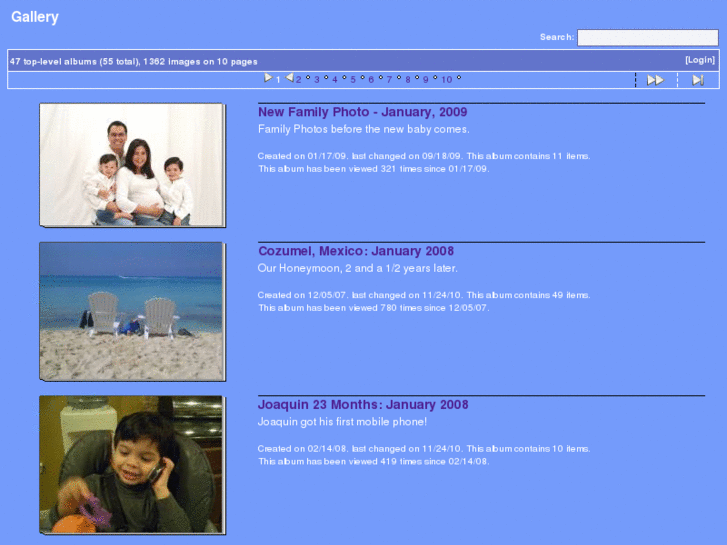The image size is (727, 545).
Task: Open the Gallery title heading
Action: tap(35, 17)
